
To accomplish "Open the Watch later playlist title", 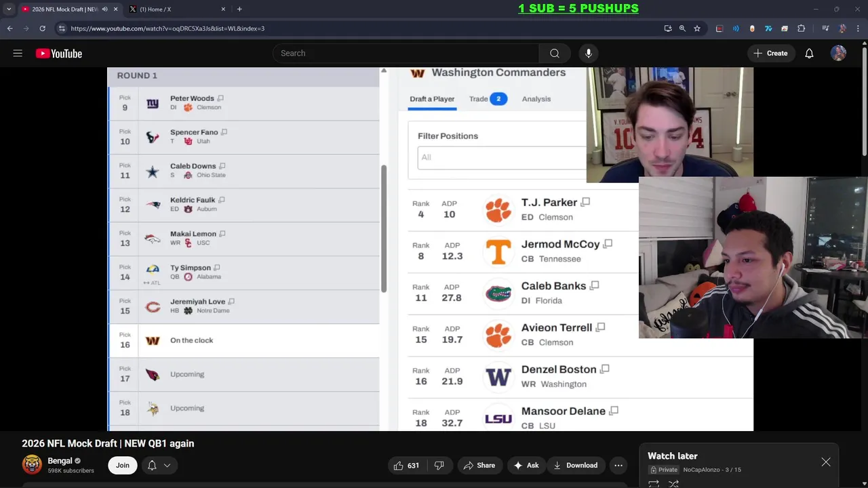I will point(673,456).
